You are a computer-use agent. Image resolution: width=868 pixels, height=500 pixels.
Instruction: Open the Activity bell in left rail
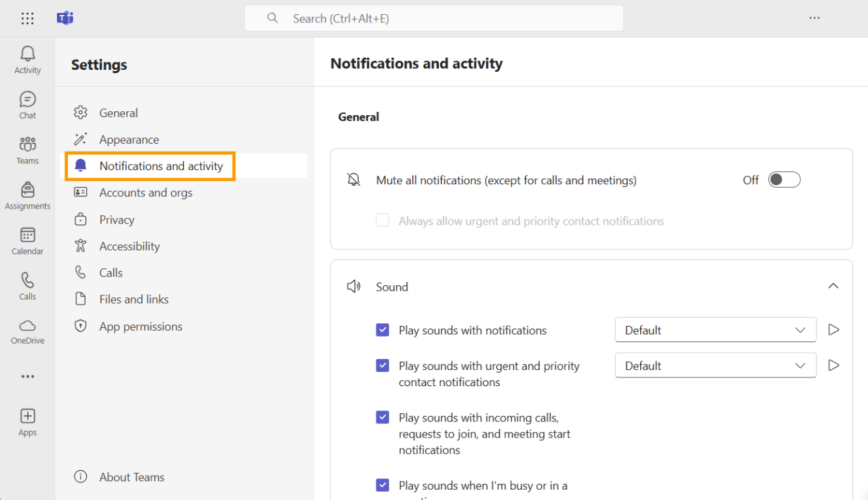(28, 60)
